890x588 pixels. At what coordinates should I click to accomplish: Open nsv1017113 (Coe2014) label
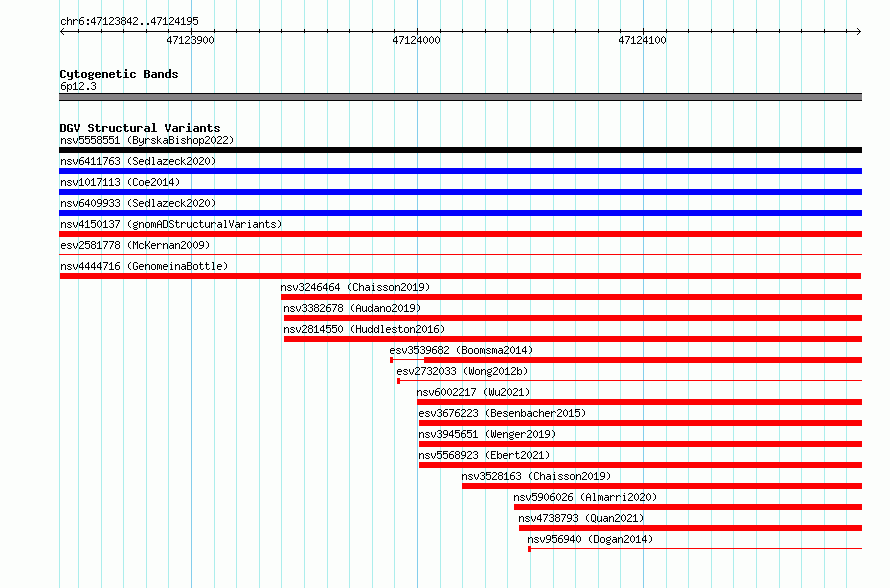[x=120, y=182]
